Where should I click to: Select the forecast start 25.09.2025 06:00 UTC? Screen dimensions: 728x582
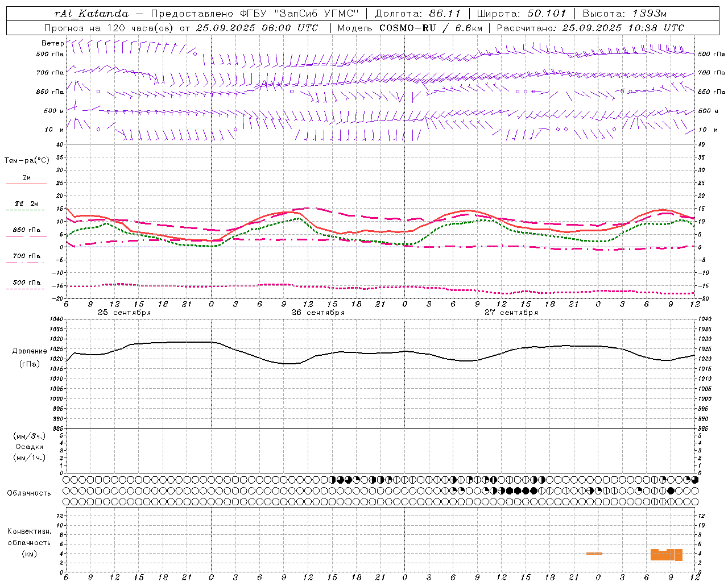257,28
